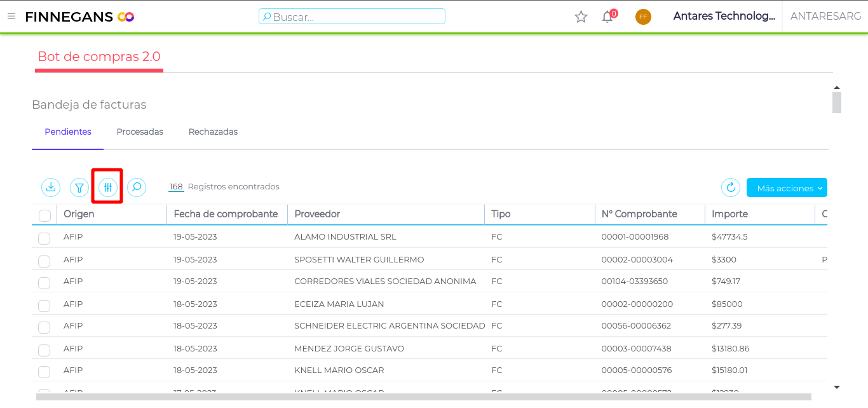Screen dimensions: 868x408
Task: Switch to the Rechazadas tab
Action: click(x=213, y=132)
